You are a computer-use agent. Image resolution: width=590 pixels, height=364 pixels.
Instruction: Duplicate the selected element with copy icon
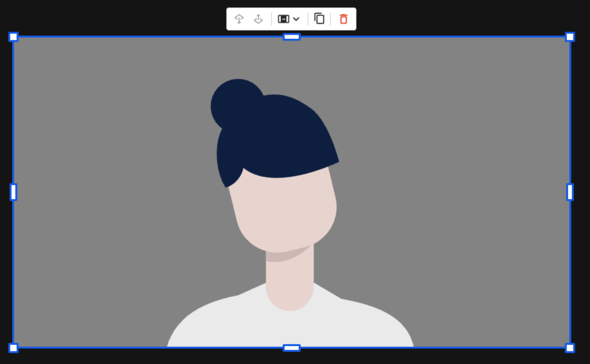319,19
